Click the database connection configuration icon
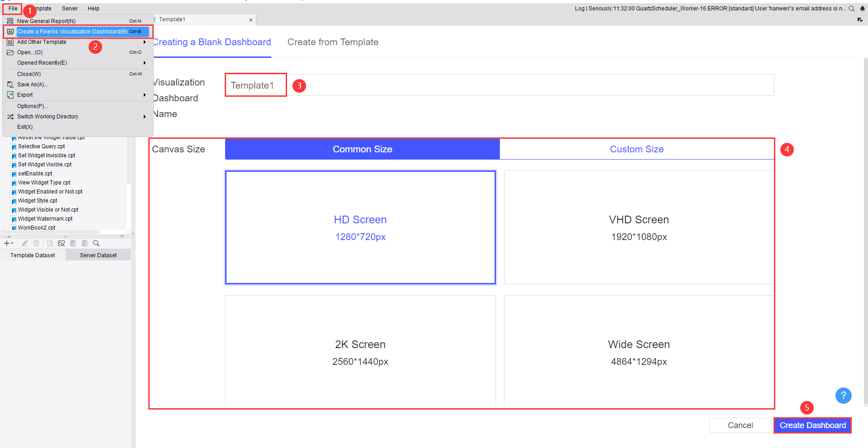The height and width of the screenshot is (448, 868). 61,243
